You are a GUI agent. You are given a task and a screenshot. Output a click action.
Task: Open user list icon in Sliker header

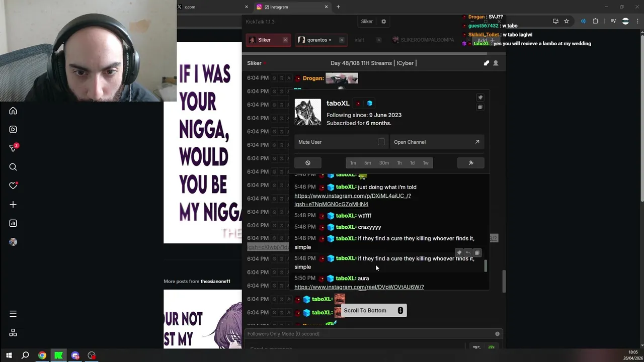click(496, 63)
